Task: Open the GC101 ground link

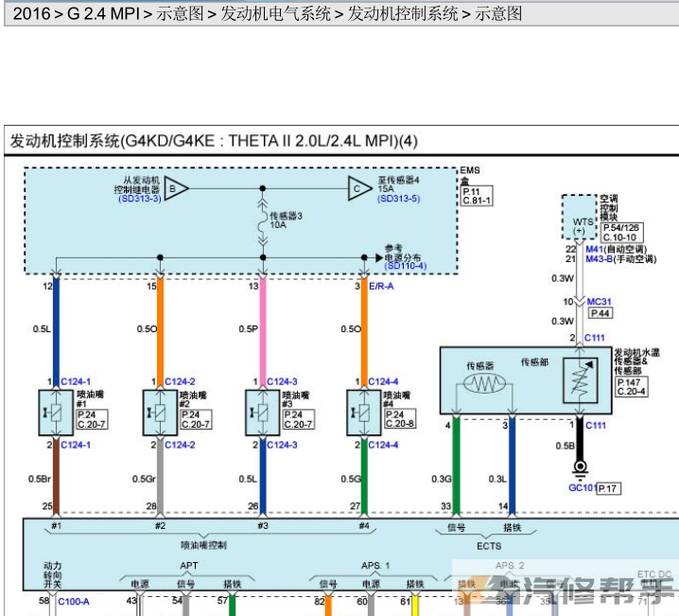Action: coord(583,487)
